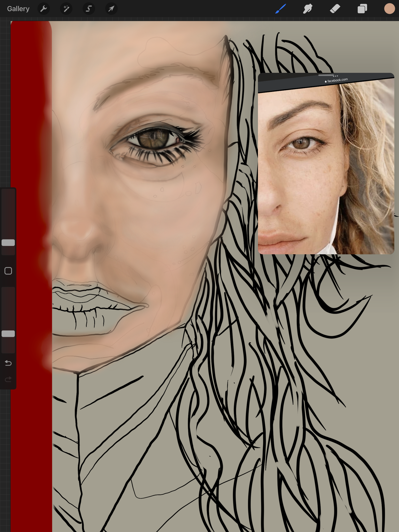The image size is (399, 532).
Task: Adjust the brush size slider
Action: point(8,243)
